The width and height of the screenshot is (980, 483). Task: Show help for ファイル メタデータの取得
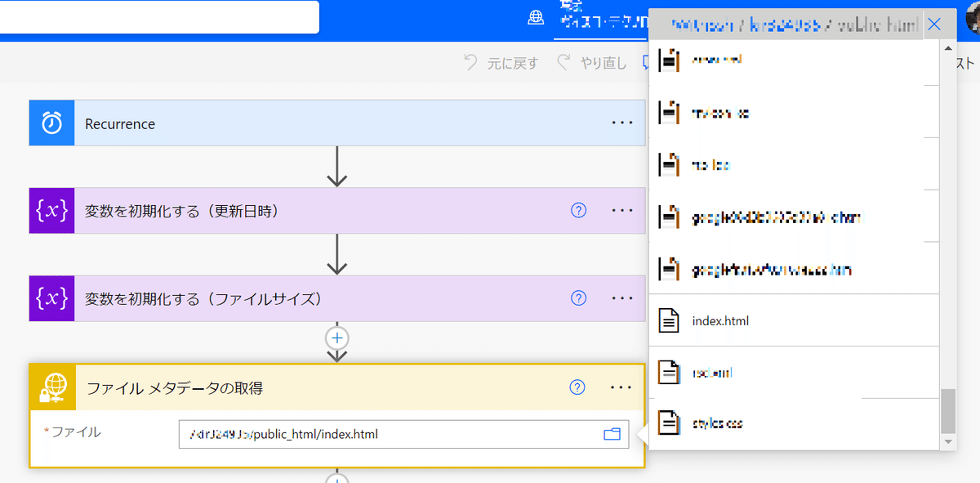click(578, 387)
